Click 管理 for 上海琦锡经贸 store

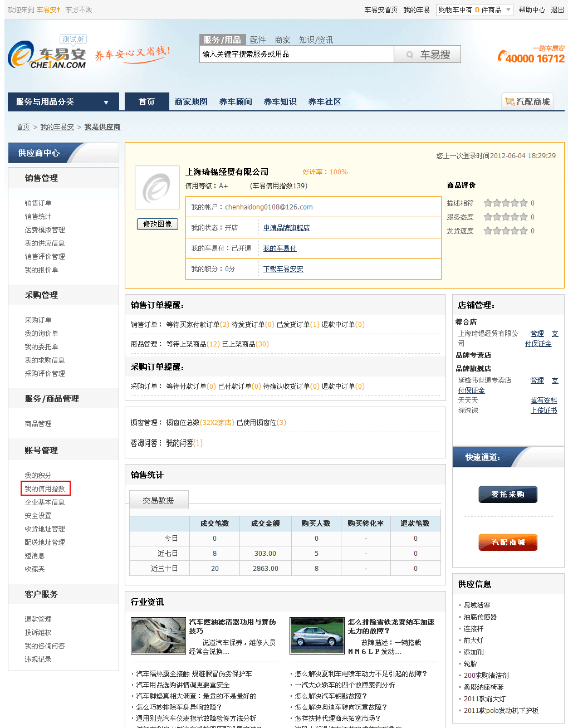tap(537, 334)
